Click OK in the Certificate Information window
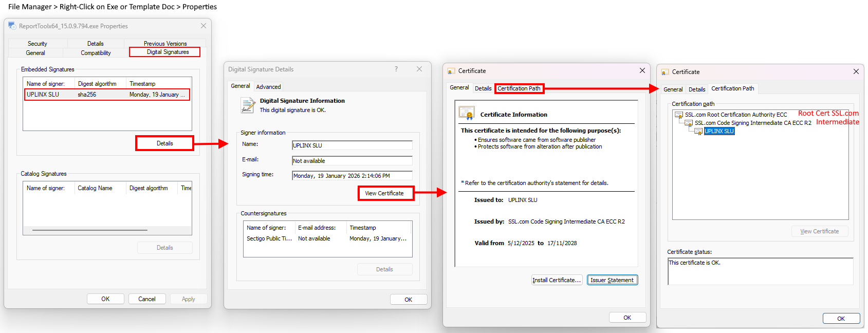 (627, 318)
